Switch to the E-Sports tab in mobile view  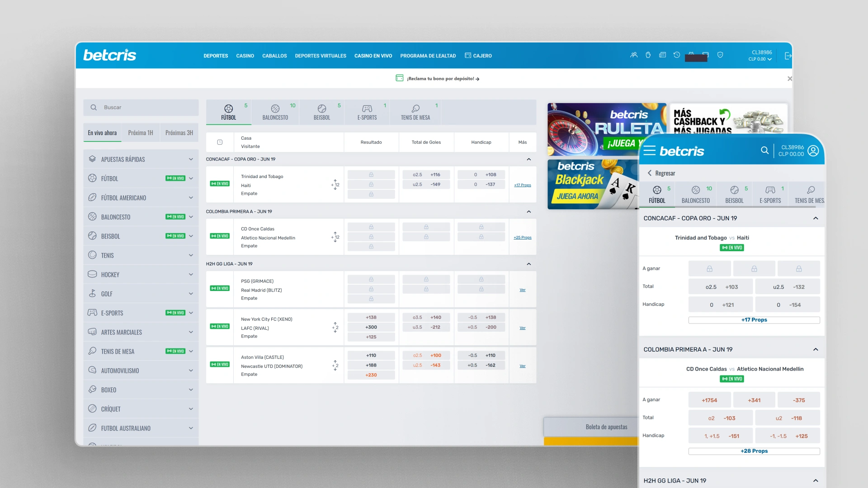(x=770, y=194)
